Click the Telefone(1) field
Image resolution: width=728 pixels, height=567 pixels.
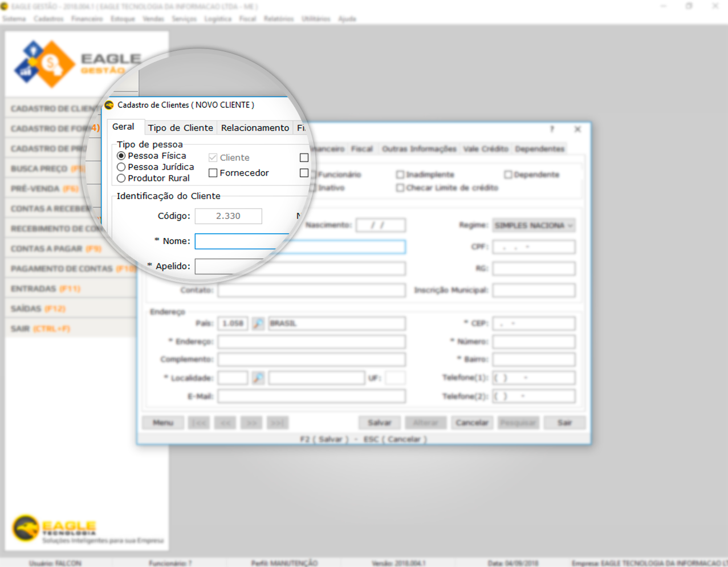534,378
